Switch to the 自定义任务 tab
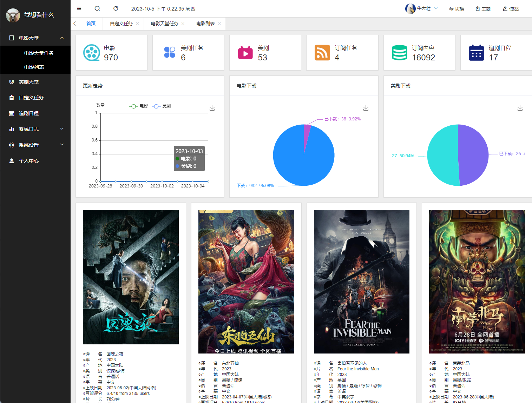This screenshot has width=532, height=403. (121, 24)
